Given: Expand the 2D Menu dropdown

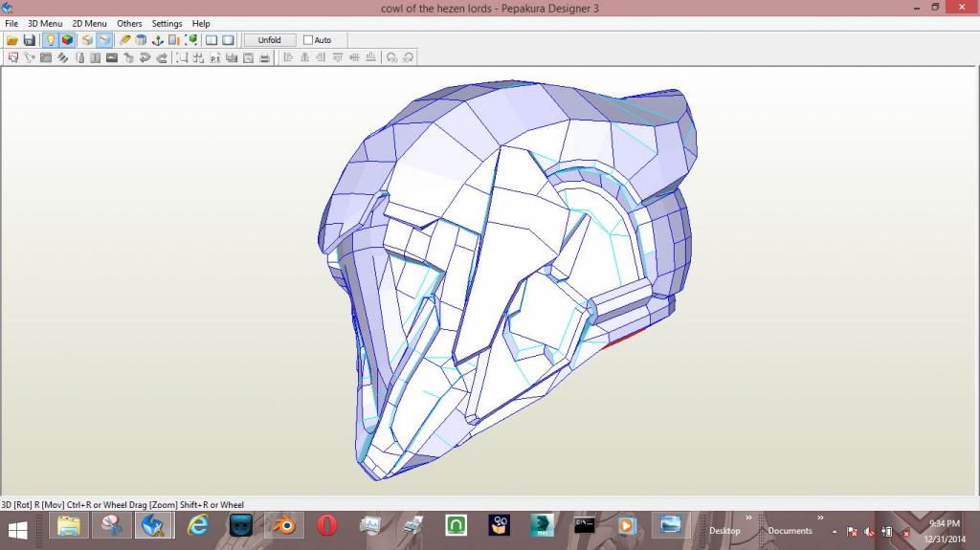Looking at the screenshot, I should point(89,23).
